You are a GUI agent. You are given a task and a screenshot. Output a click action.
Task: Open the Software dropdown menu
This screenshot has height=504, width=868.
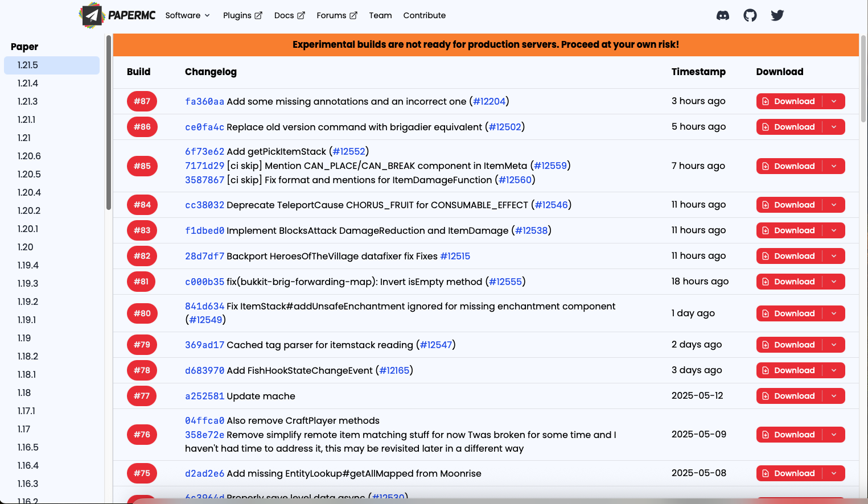[188, 15]
